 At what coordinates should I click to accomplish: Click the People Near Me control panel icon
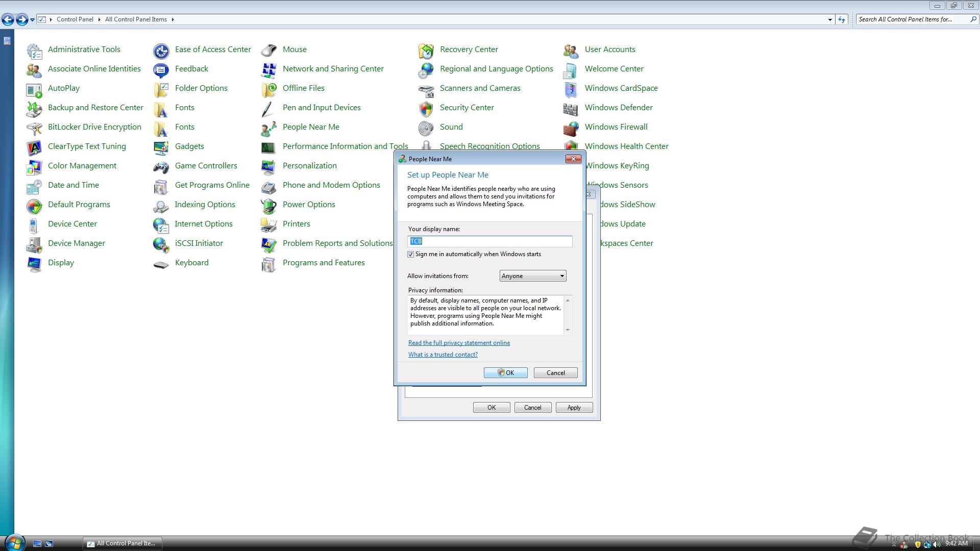click(269, 128)
